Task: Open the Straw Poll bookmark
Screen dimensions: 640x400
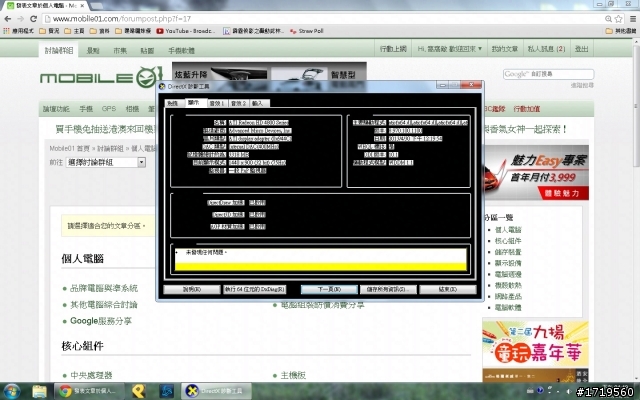Action: (x=307, y=31)
